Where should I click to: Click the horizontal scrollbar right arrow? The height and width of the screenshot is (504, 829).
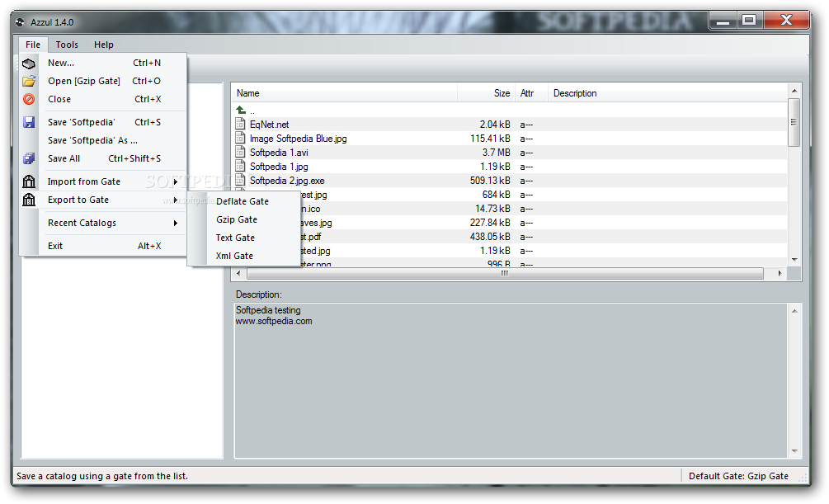[780, 273]
